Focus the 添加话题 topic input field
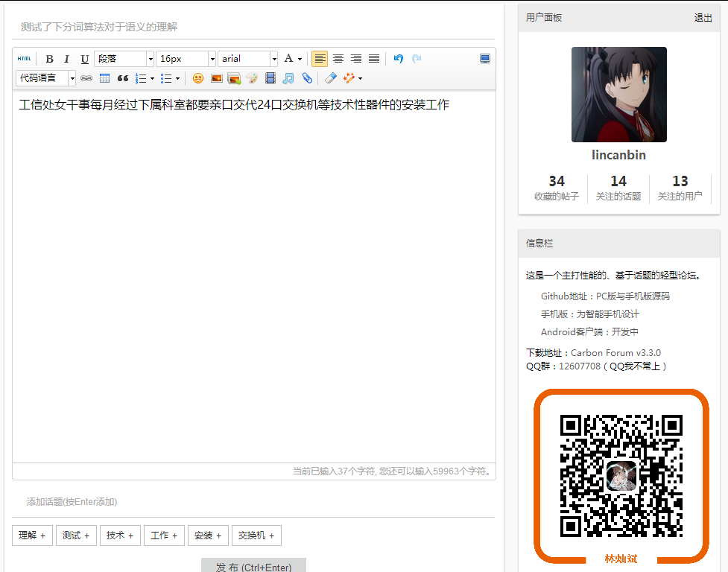This screenshot has height=572, width=728. click(253, 502)
